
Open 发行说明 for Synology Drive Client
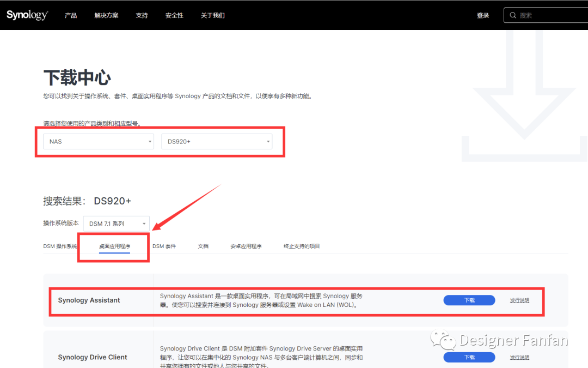[x=519, y=358]
